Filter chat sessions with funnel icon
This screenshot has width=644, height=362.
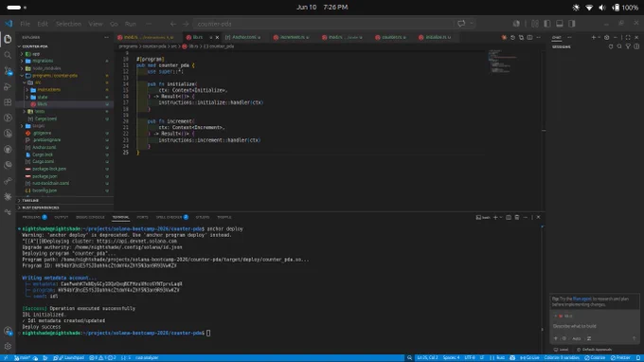(x=628, y=46)
